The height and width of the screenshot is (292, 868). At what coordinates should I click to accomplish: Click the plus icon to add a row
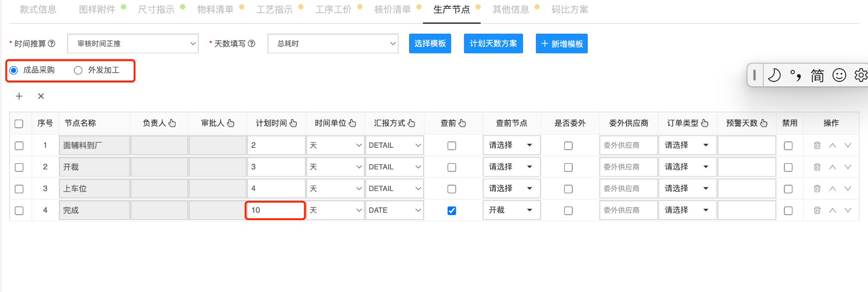point(19,96)
